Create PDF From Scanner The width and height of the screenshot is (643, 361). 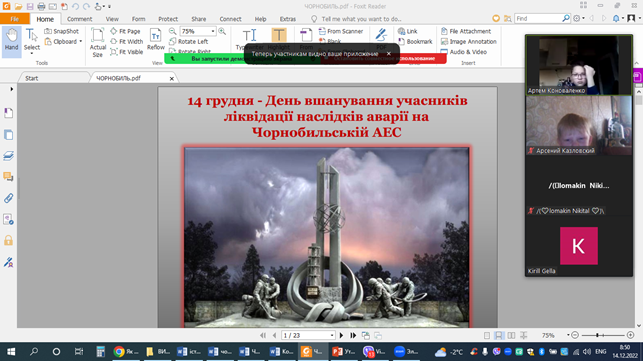coord(341,31)
